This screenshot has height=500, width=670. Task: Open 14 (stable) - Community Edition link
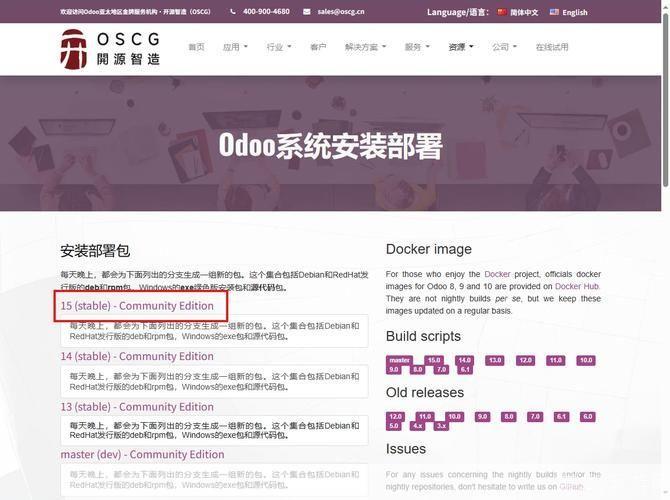tap(137, 356)
